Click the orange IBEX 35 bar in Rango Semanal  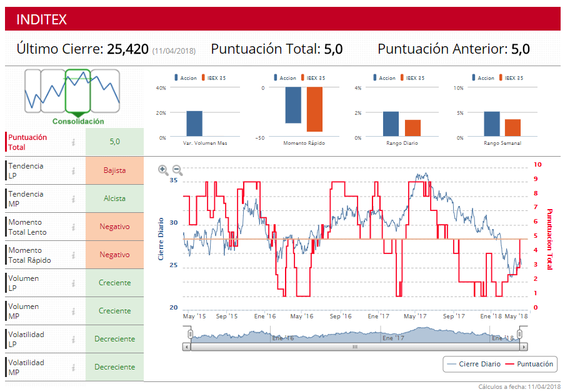click(512, 128)
